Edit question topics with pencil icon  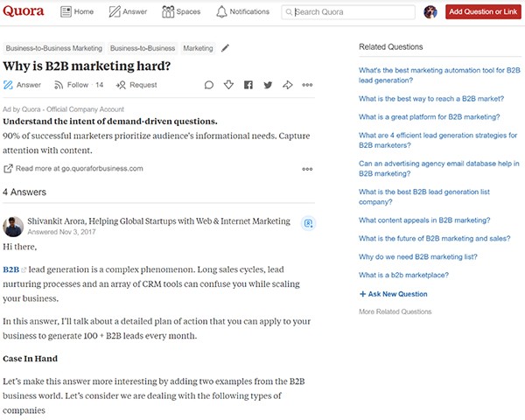click(225, 48)
